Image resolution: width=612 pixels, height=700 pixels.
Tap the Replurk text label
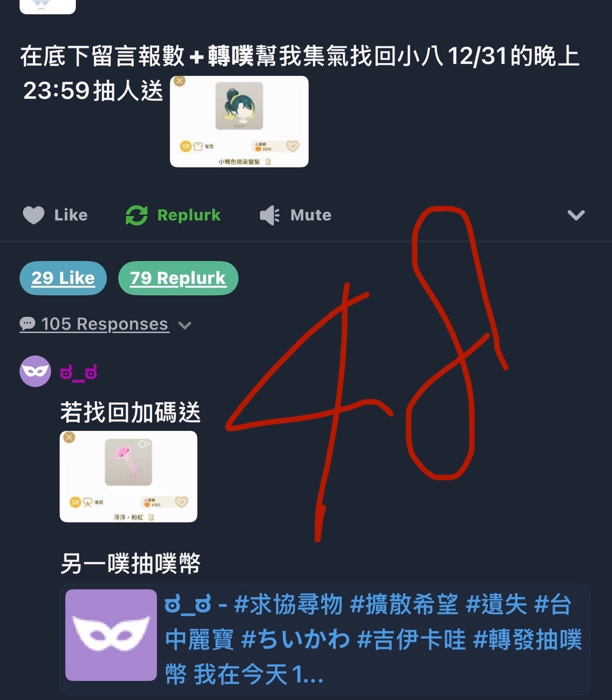[189, 215]
